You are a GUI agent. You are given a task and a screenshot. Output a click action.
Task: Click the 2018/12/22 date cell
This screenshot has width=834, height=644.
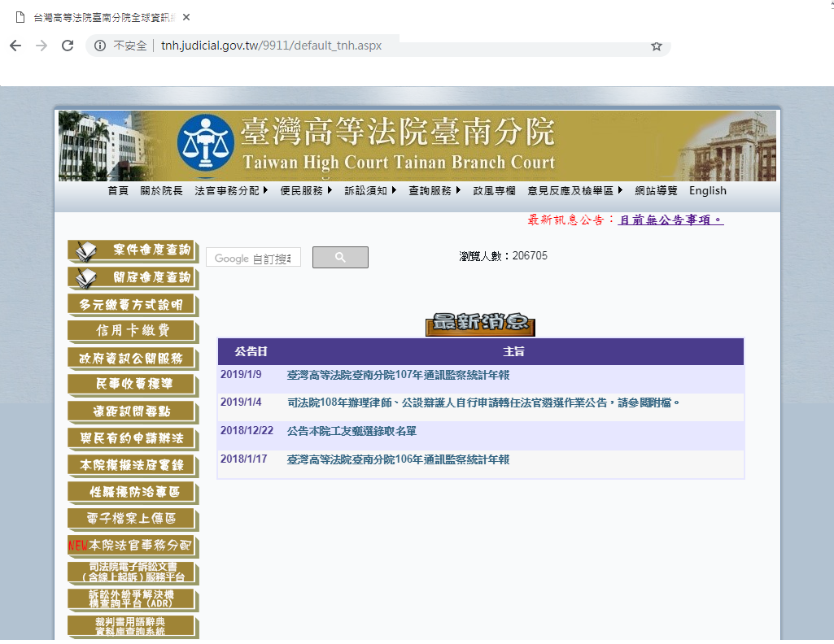(247, 430)
